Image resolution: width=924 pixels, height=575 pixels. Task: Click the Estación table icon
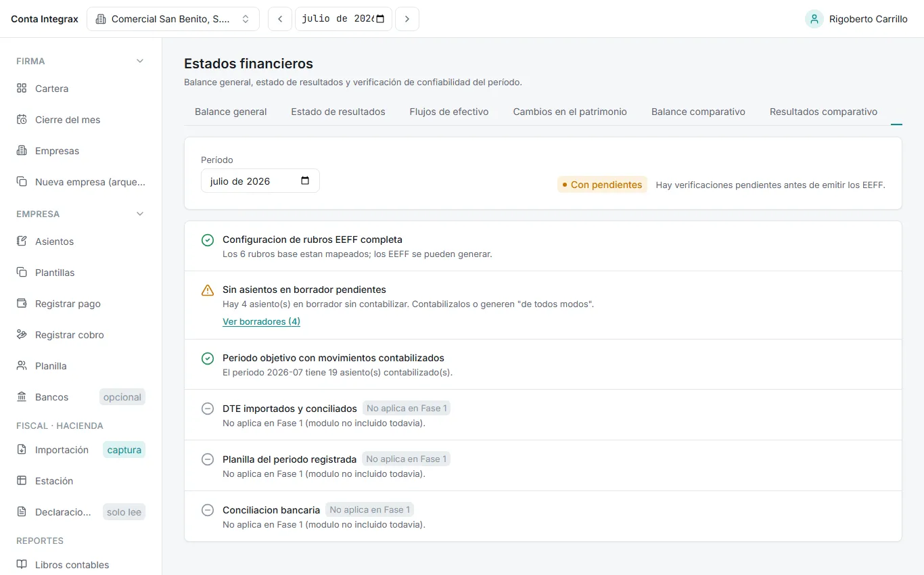click(x=22, y=481)
